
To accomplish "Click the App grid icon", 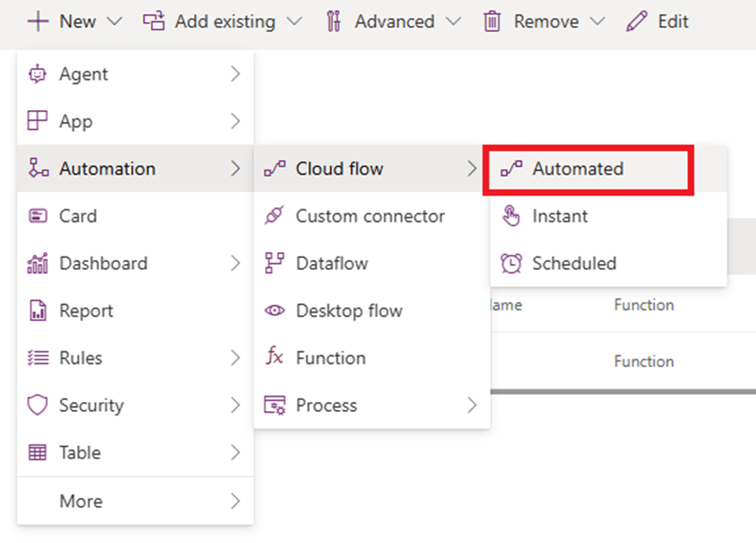I will coord(38,121).
